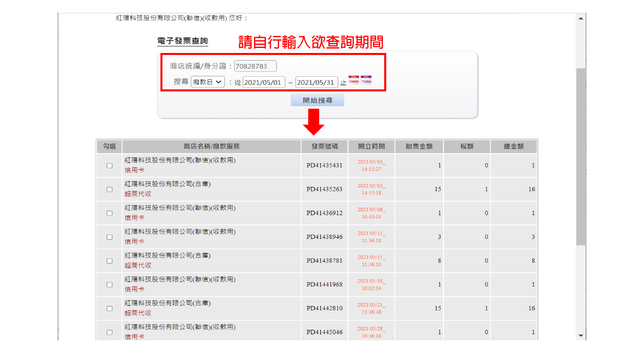Click the scrollbar up arrow
Image resolution: width=644 pixels, height=353 pixels.
[x=580, y=18]
